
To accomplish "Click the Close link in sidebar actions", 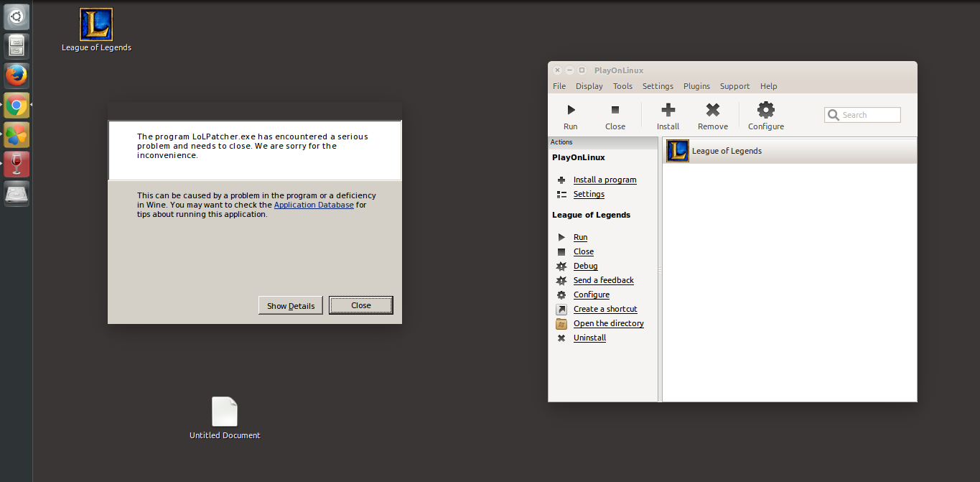I will (x=584, y=251).
